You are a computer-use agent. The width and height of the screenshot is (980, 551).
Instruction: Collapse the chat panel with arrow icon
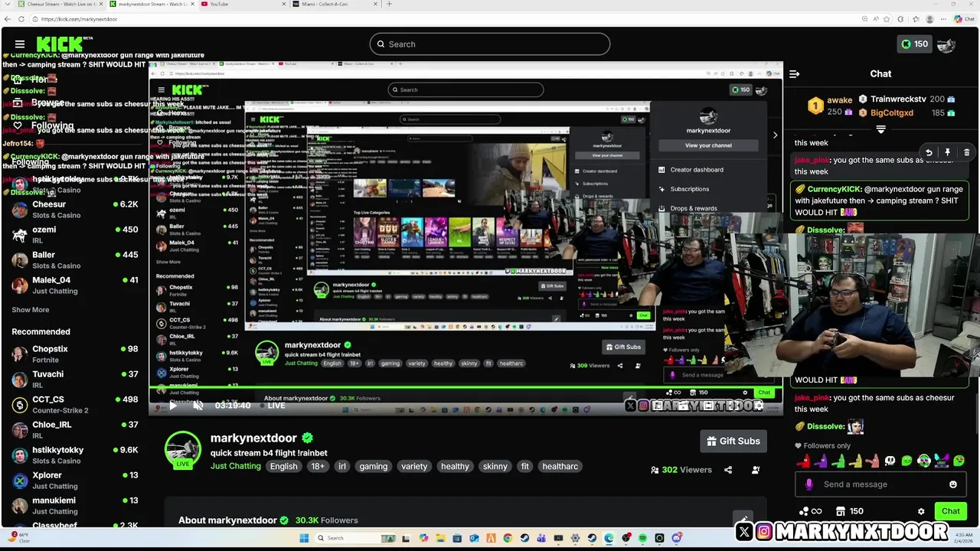[795, 74]
